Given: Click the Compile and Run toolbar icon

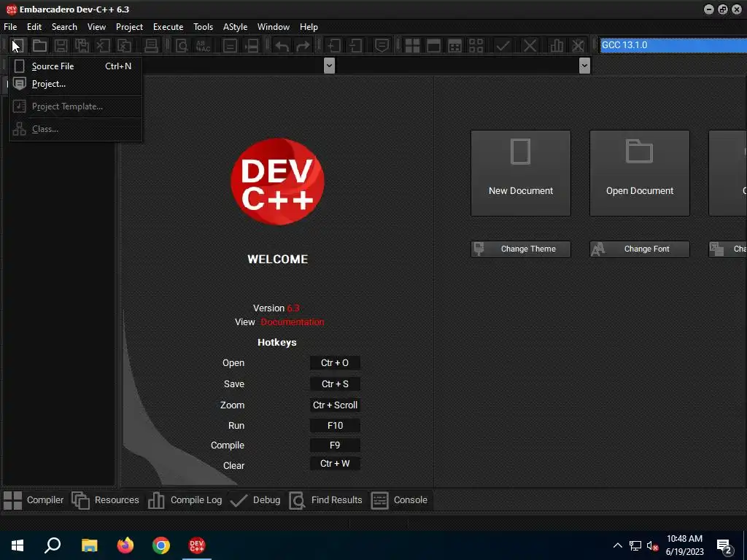Looking at the screenshot, I should [x=455, y=46].
